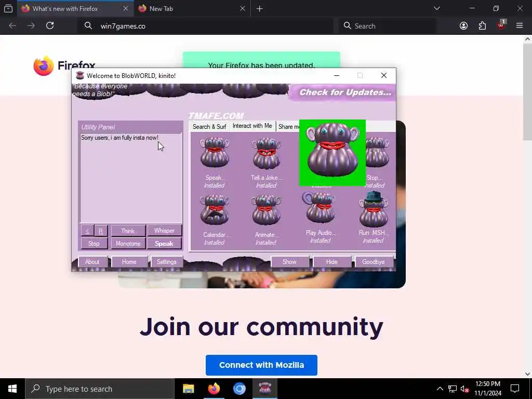Open the Animate blob icon
This screenshot has height=399, width=532.
267,210
